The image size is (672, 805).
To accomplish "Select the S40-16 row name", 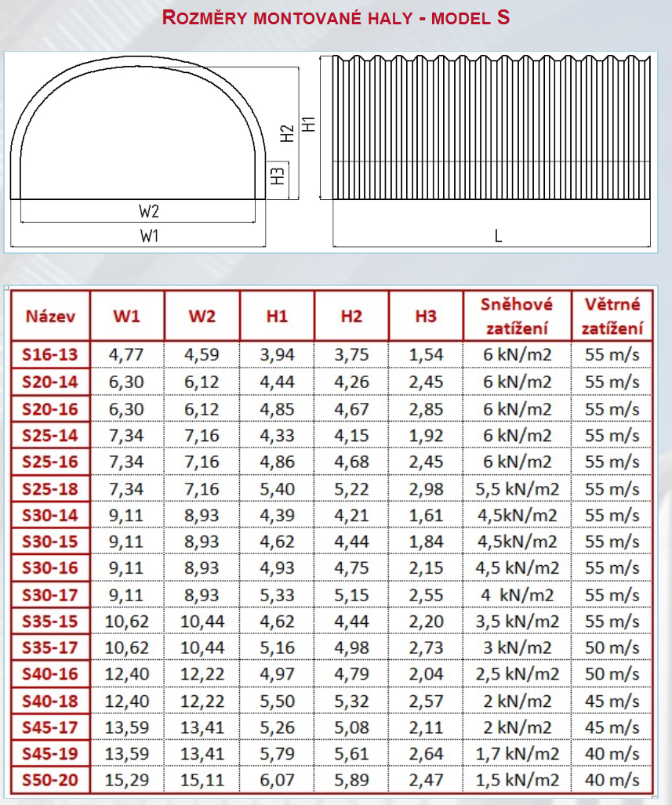I will (50, 673).
